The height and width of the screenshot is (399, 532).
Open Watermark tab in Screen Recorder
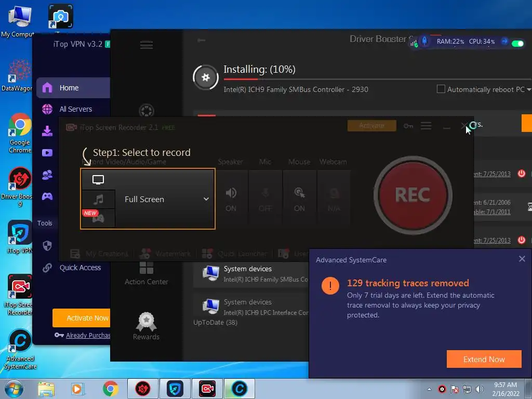165,254
